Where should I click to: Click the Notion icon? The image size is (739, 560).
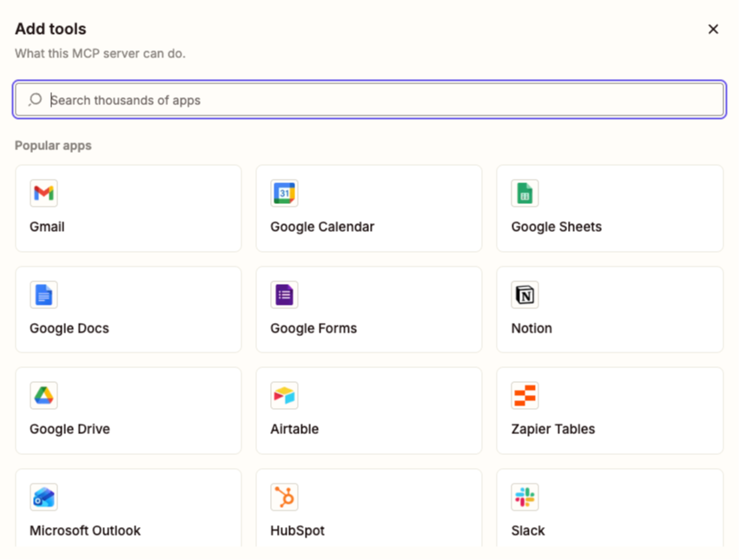tap(525, 294)
